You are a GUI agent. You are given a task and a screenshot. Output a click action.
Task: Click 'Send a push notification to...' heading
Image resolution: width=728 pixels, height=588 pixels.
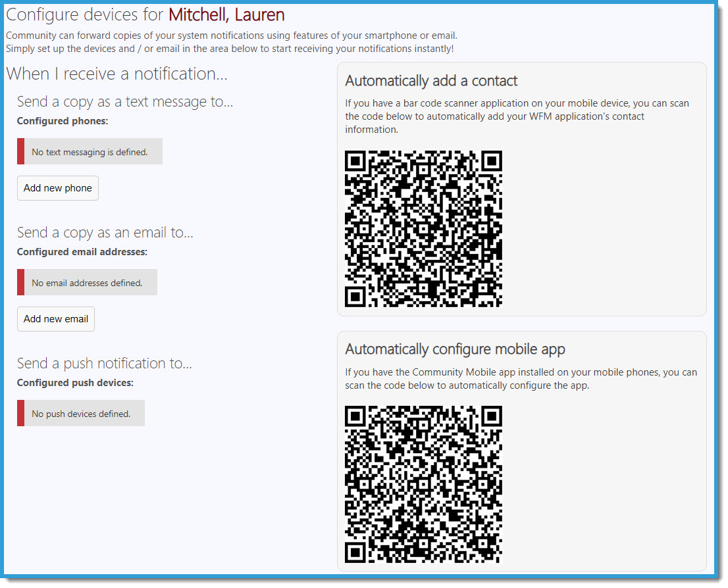105,363
